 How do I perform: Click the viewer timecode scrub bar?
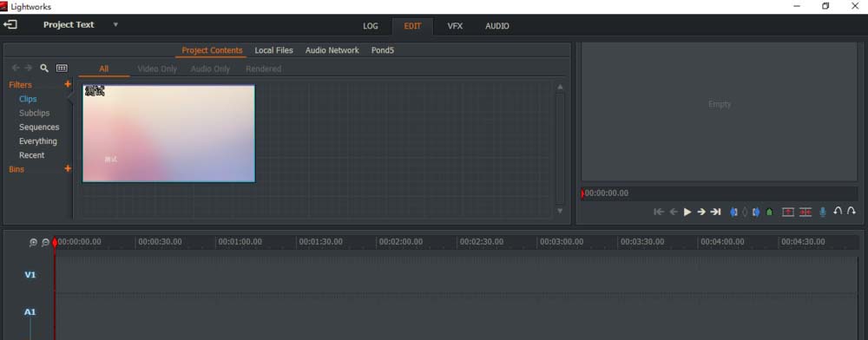[719, 193]
